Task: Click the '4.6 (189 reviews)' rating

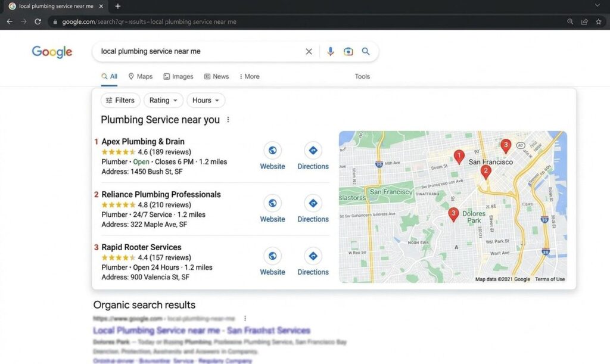Action: pyautogui.click(x=164, y=152)
